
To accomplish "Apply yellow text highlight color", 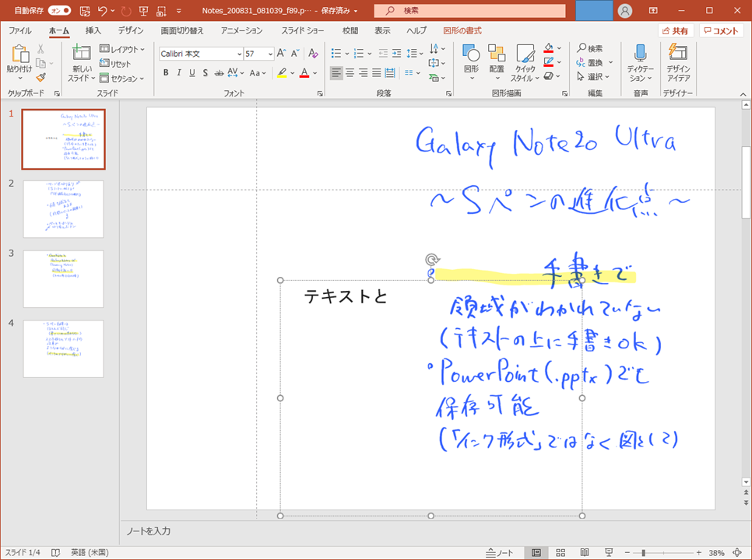I will tap(282, 73).
